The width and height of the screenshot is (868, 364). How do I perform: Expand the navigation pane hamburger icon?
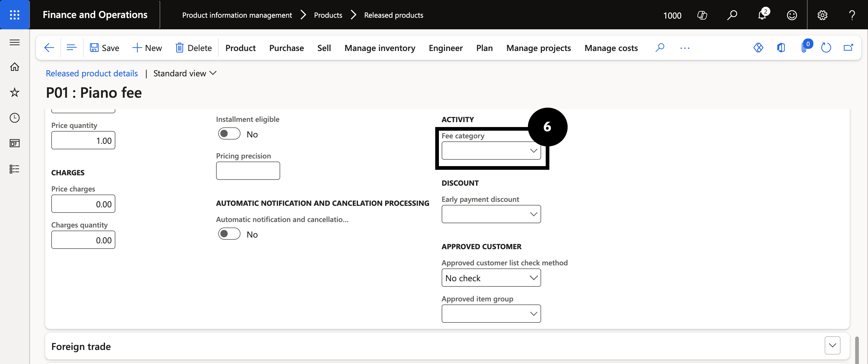point(14,42)
